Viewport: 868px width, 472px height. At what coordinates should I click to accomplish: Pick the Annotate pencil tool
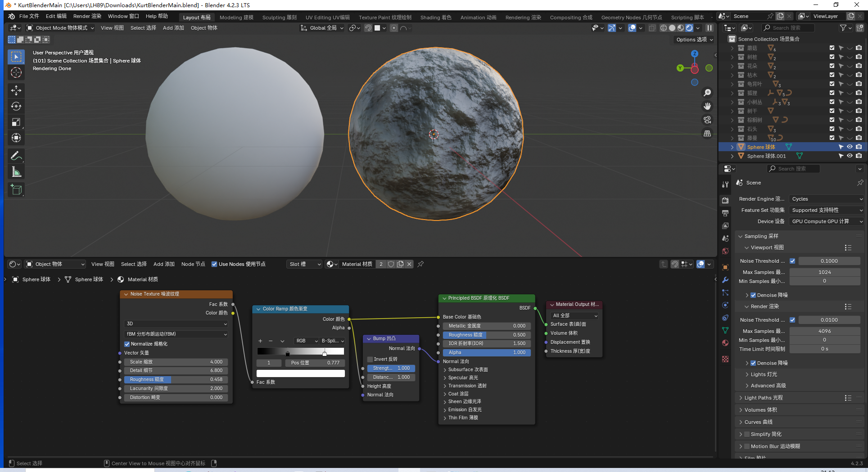[16, 156]
